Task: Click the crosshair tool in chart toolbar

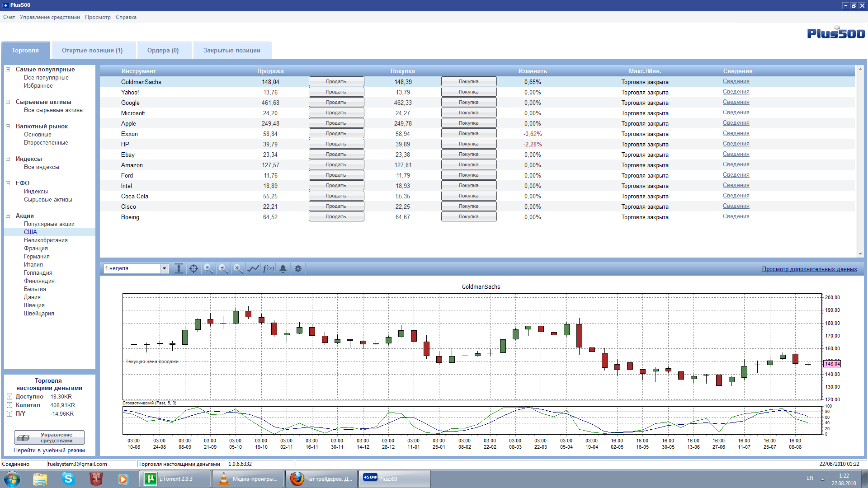Action: 193,269
